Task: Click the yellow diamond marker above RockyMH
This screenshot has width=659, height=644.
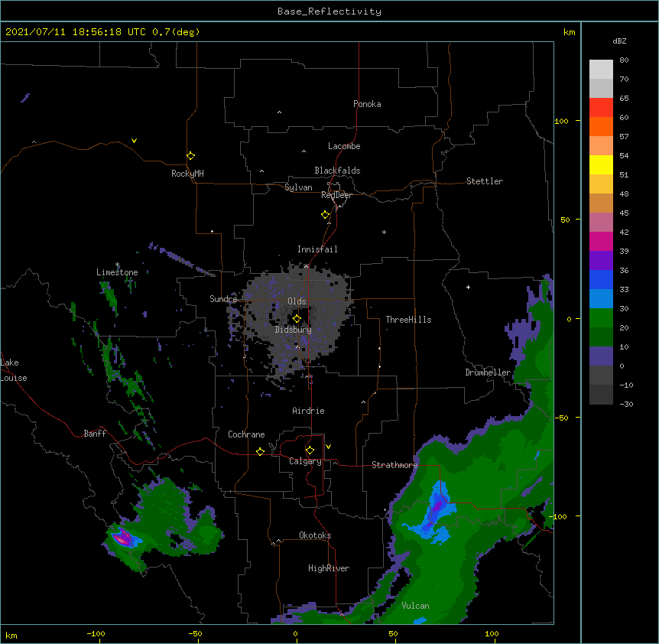Action: click(190, 155)
